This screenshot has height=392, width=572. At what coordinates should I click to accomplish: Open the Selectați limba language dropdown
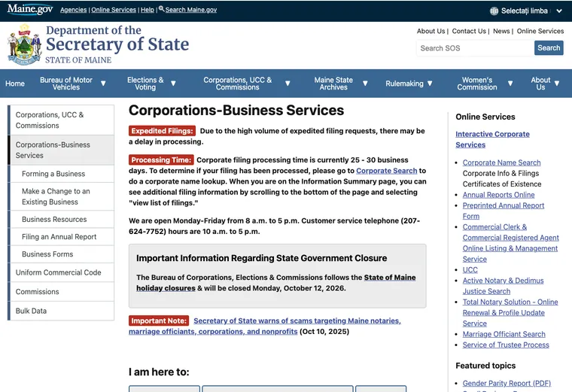click(526, 11)
